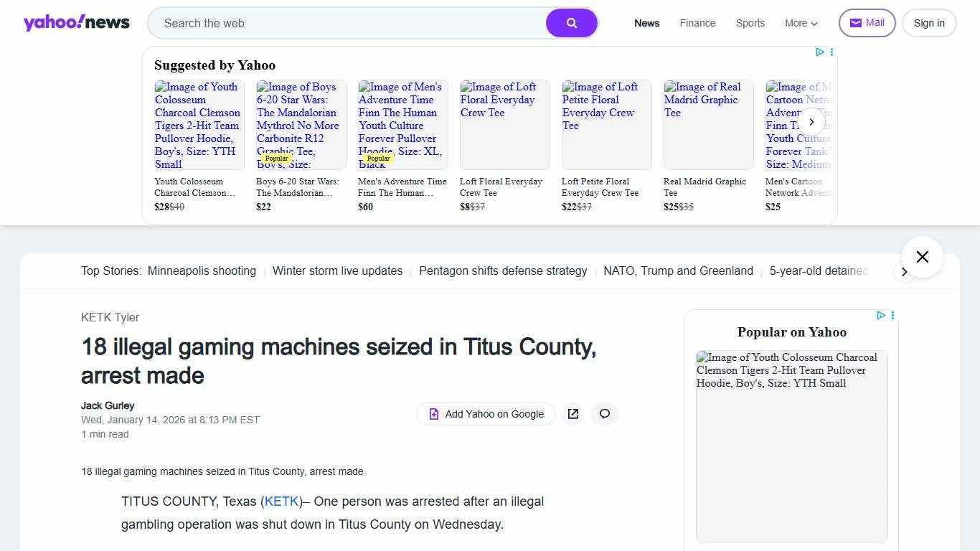Expand the More navigation dropdown
980x551 pixels.
(x=801, y=23)
